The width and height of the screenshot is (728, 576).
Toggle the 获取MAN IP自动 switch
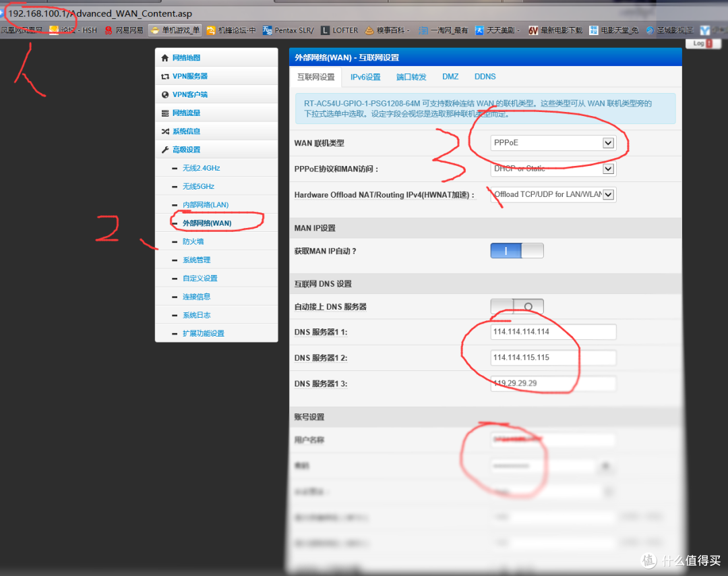(x=517, y=251)
